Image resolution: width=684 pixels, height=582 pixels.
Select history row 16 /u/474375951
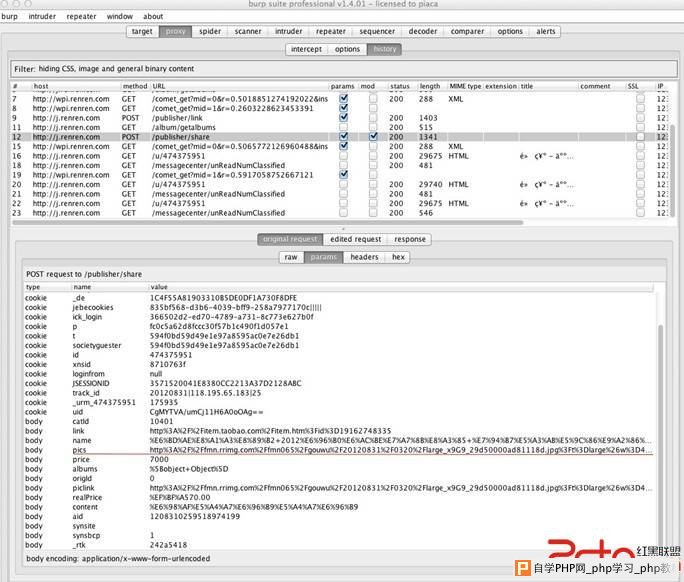click(x=340, y=156)
